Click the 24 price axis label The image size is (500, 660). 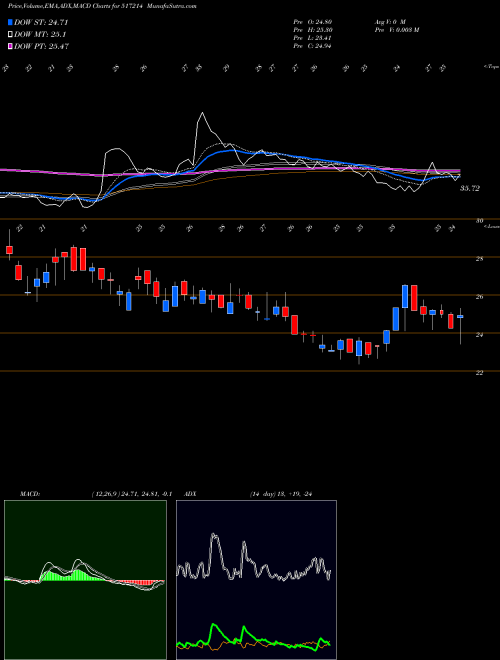pyautogui.click(x=479, y=335)
